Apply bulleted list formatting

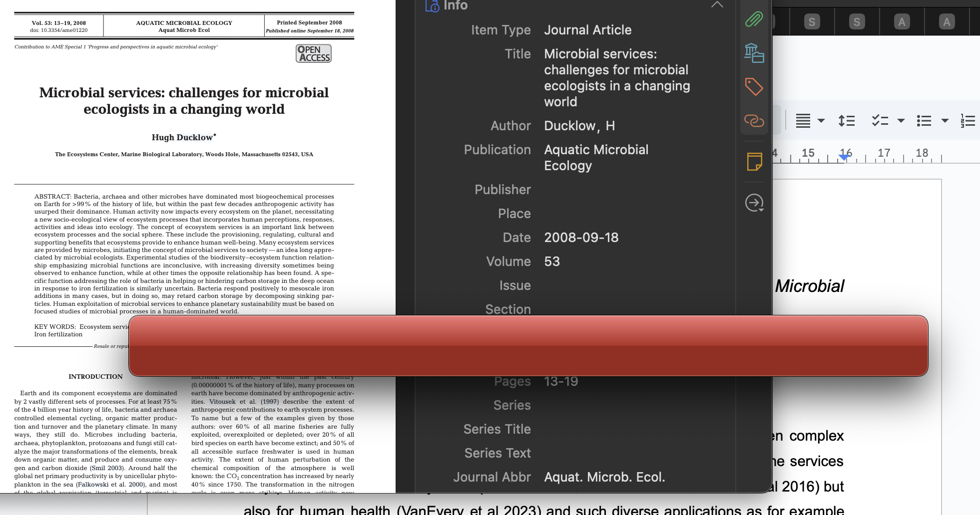tap(925, 120)
